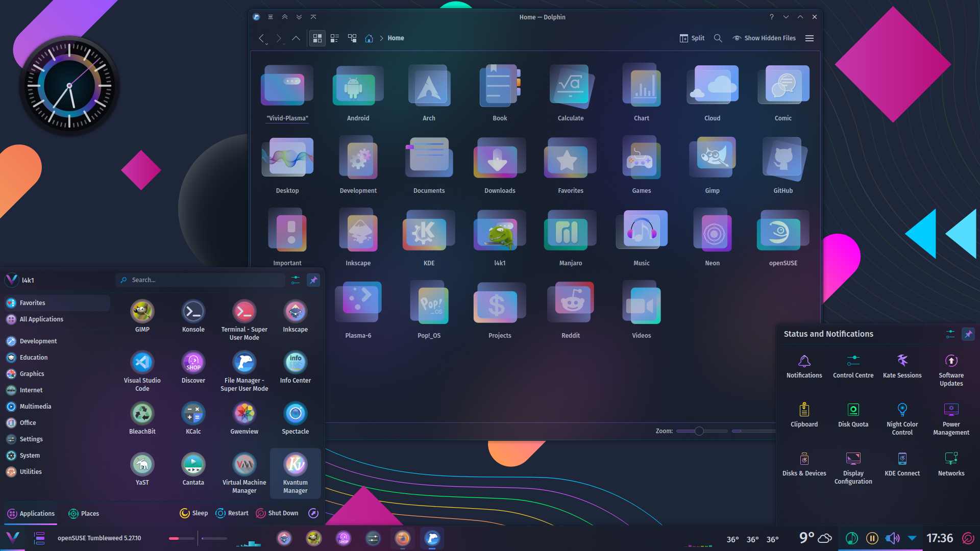This screenshot has height=551, width=980.
Task: Open Night Color Control
Action: coord(902,418)
